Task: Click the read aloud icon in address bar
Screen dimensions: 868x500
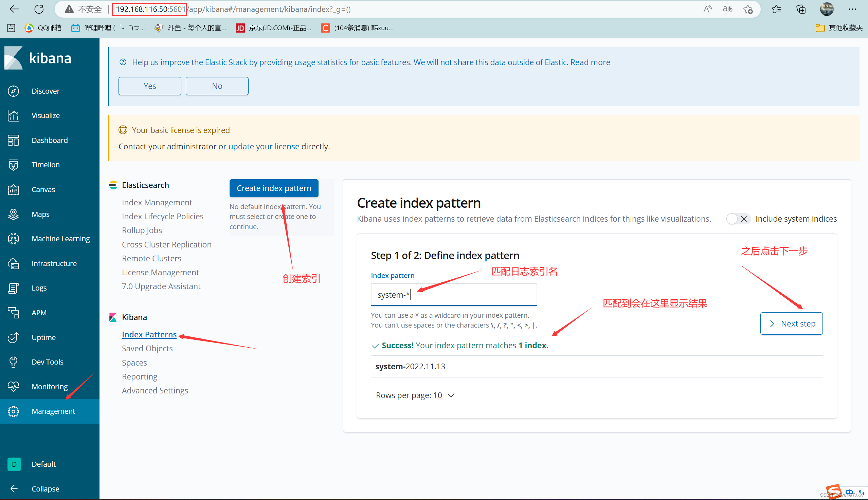Action: pos(707,9)
